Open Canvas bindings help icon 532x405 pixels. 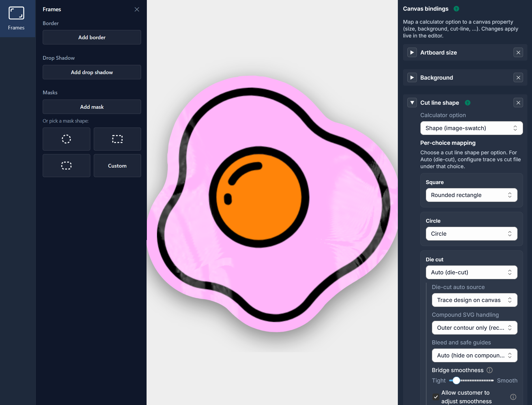[x=456, y=9]
